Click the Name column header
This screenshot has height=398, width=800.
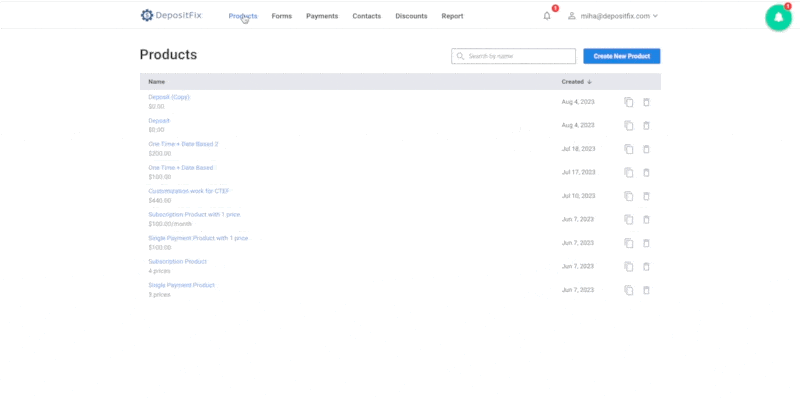[x=157, y=82]
